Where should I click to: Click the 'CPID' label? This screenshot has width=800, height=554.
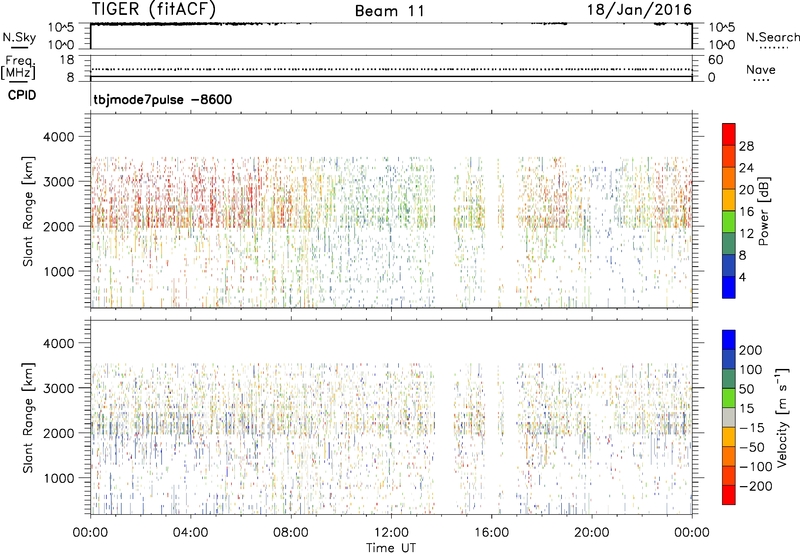22,95
